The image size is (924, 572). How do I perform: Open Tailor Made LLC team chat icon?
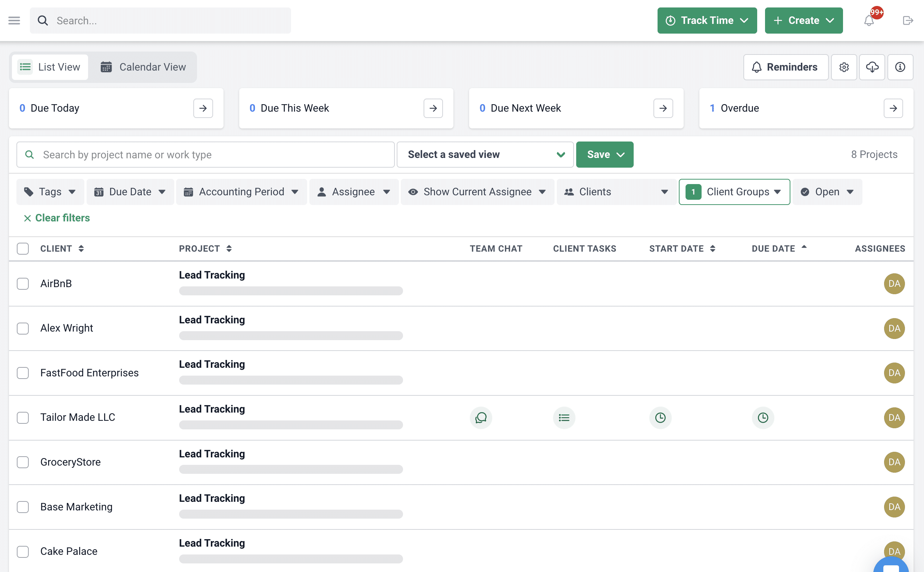[481, 418]
